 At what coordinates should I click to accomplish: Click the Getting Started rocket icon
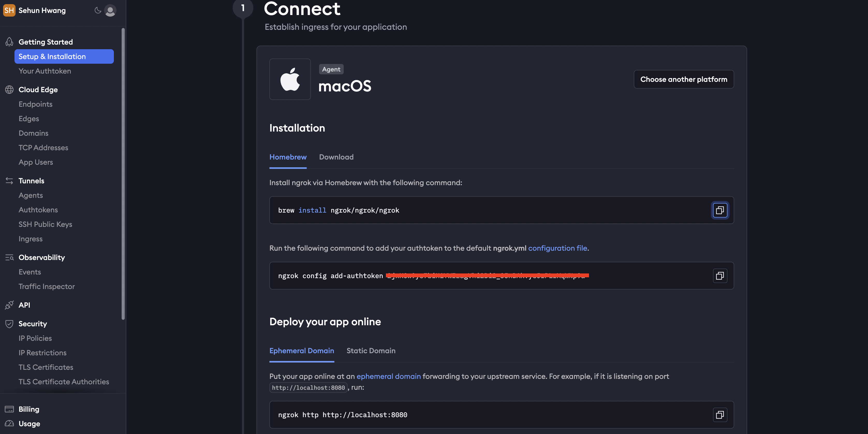(x=9, y=41)
